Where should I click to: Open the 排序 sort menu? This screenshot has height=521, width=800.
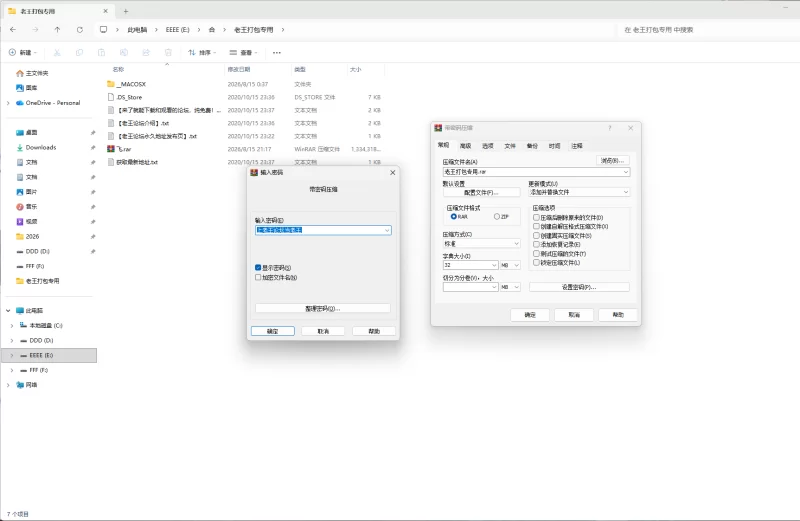202,53
